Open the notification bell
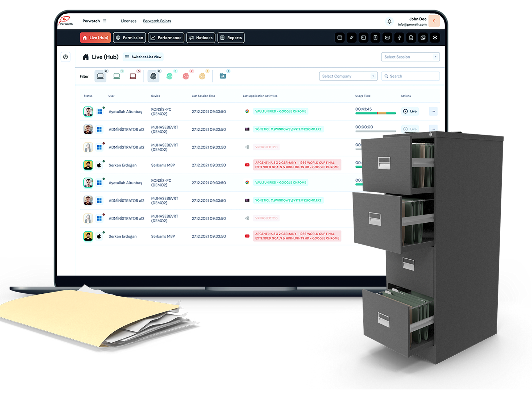Image resolution: width=532 pixels, height=399 pixels. pos(389,21)
